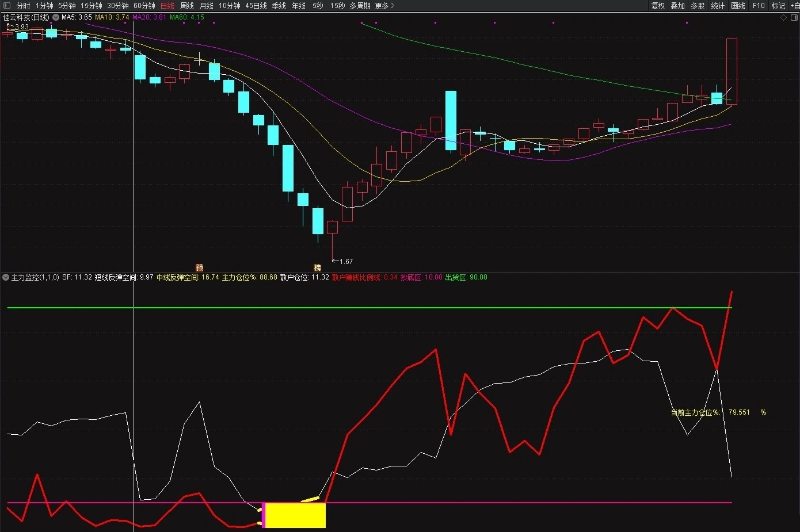Open 多周期 multi-period view
The width and height of the screenshot is (800, 532).
(360, 6)
